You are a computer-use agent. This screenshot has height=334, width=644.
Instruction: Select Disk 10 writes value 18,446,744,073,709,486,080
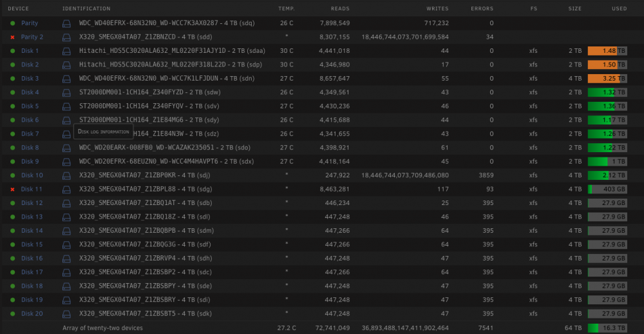(x=405, y=175)
